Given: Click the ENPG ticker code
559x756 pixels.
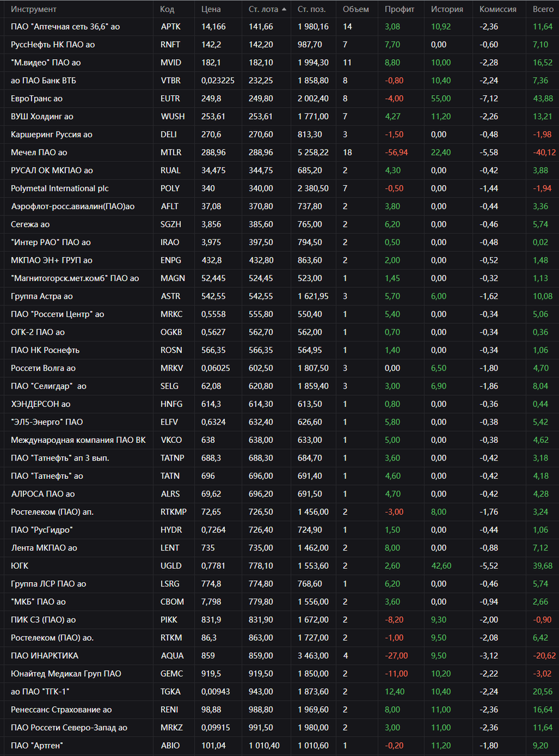Looking at the screenshot, I should point(170,260).
